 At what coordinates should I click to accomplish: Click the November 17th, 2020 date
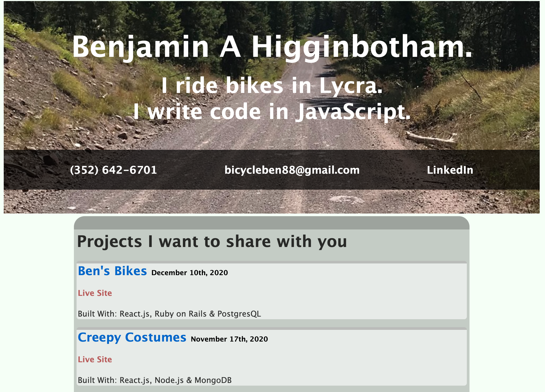pyautogui.click(x=229, y=339)
